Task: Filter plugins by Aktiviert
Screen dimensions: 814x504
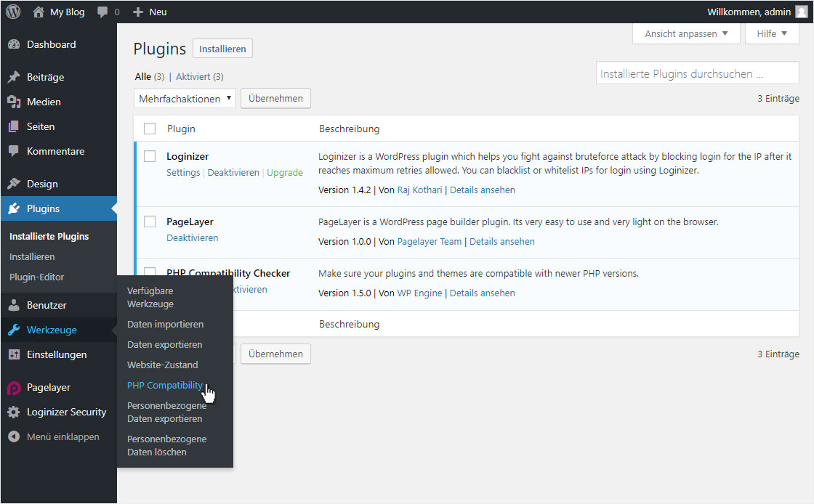Action: [x=193, y=77]
